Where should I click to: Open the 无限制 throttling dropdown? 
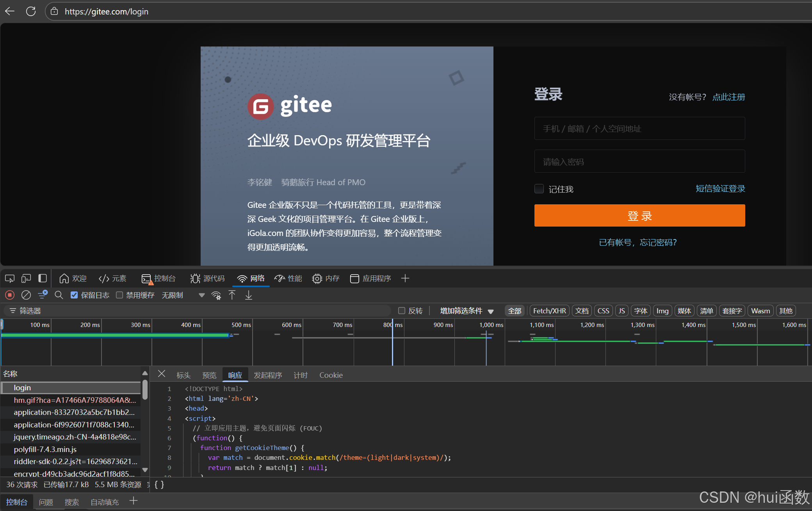[x=183, y=295]
